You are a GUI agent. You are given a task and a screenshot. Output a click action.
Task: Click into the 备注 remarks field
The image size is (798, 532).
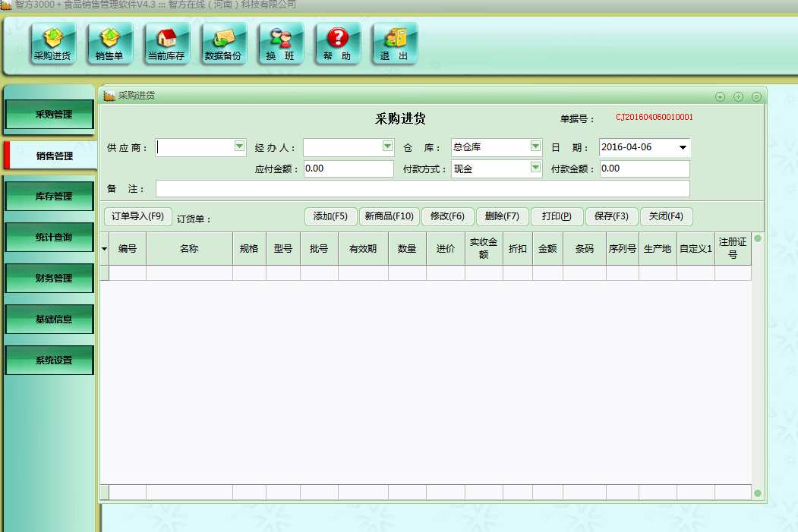coord(422,188)
